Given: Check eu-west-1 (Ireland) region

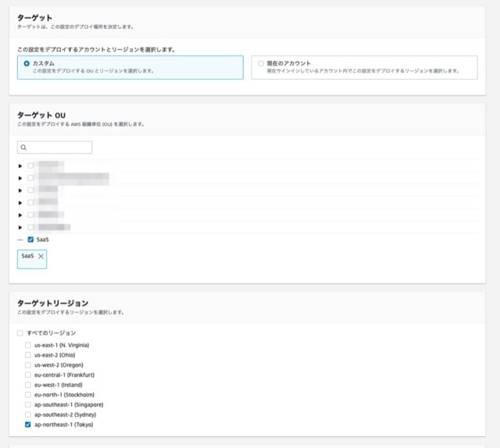Looking at the screenshot, I should coord(28,385).
